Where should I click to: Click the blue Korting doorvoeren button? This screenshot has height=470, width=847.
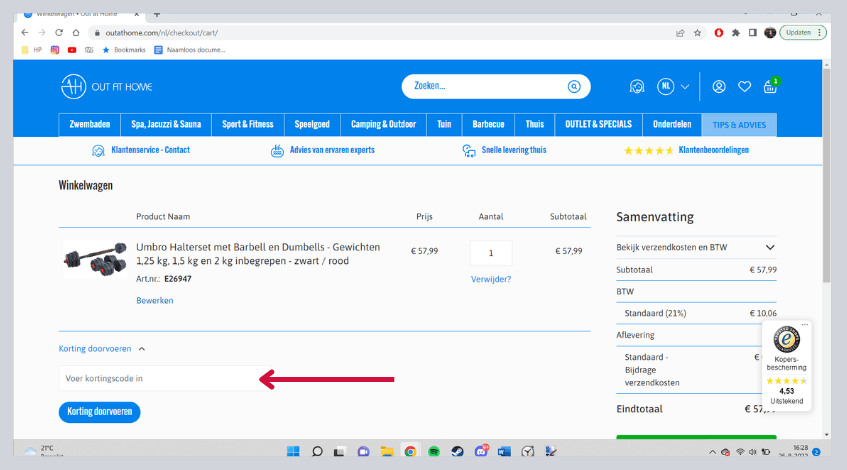pyautogui.click(x=100, y=412)
